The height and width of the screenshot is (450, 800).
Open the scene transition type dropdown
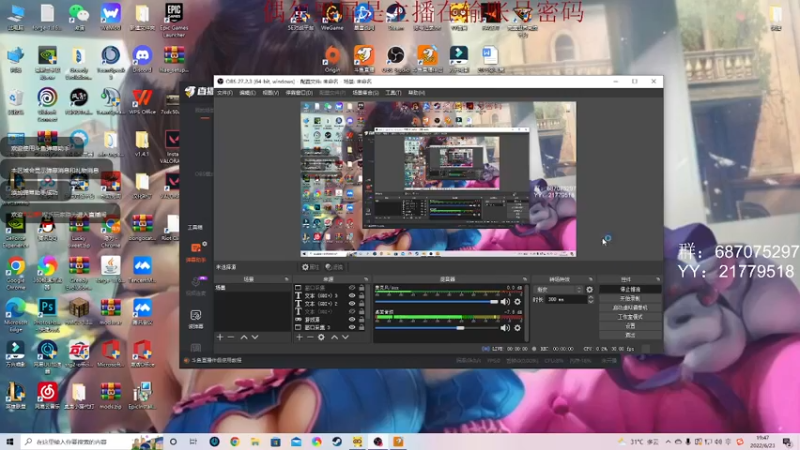coord(558,289)
